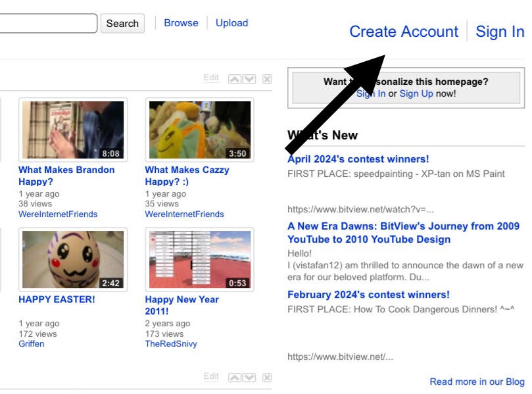This screenshot has height=394, width=532.
Task: Open the What Makes Brandon Happy? video thumbnail
Action: (72, 130)
